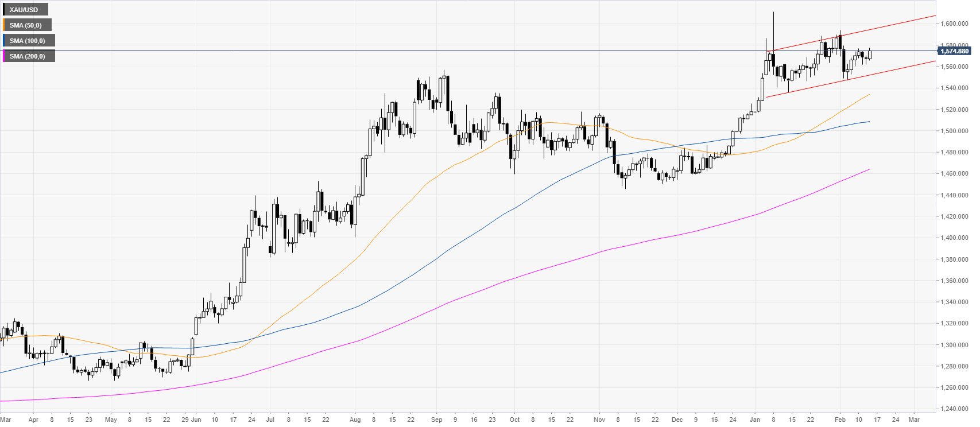
Task: Click the 1,240.000 price axis label
Action: click(x=954, y=409)
